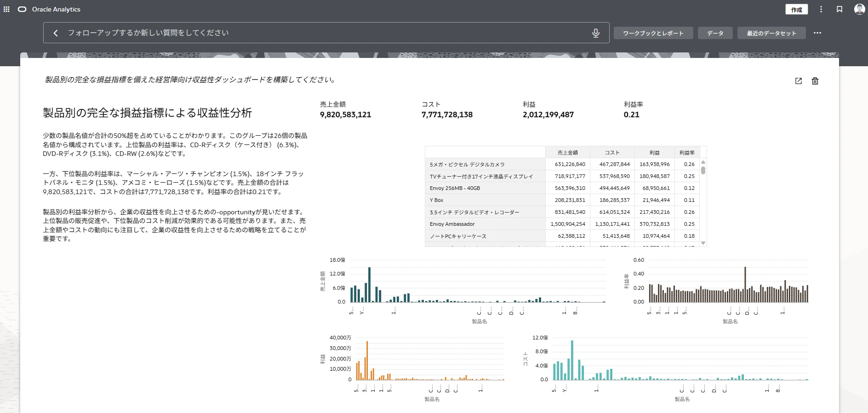
Task: Click the back arrow in search bar
Action: 56,33
